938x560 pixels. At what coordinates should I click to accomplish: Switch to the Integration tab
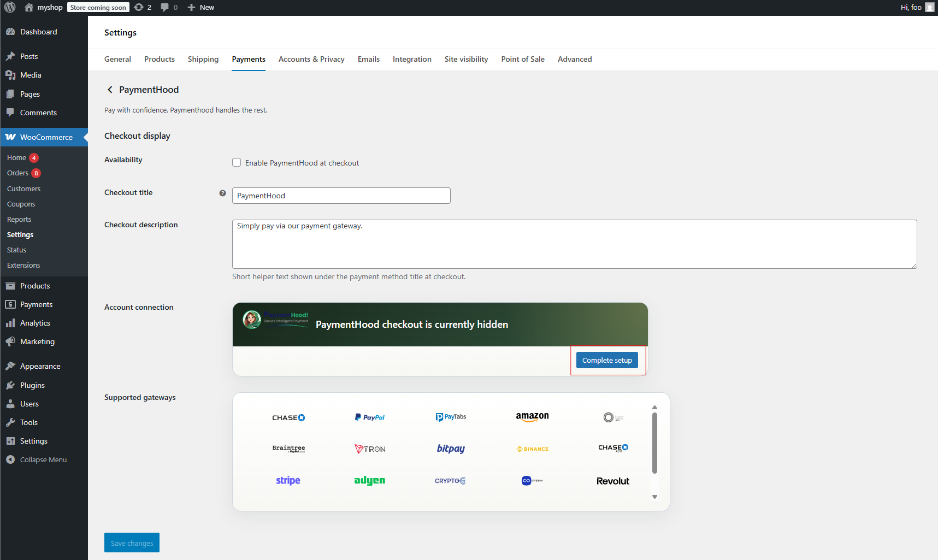coord(412,59)
